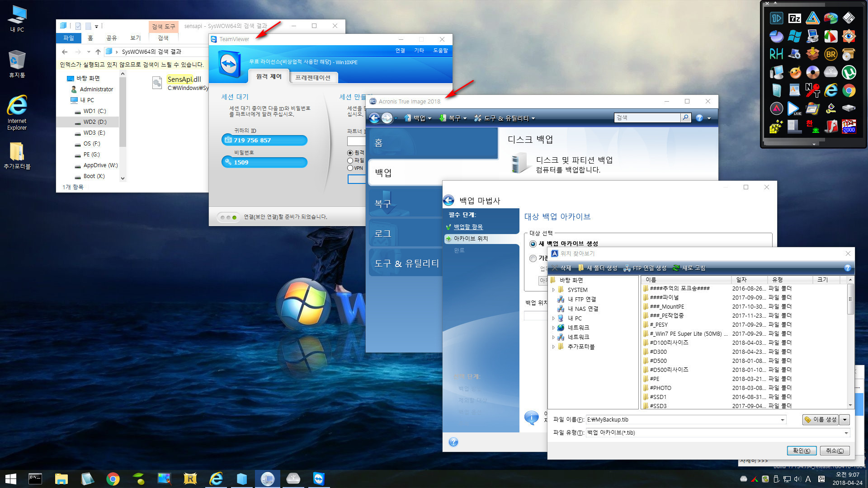Open the 도움말 menu in TeamViewer
Viewport: 868px width, 488px height.
(x=440, y=51)
